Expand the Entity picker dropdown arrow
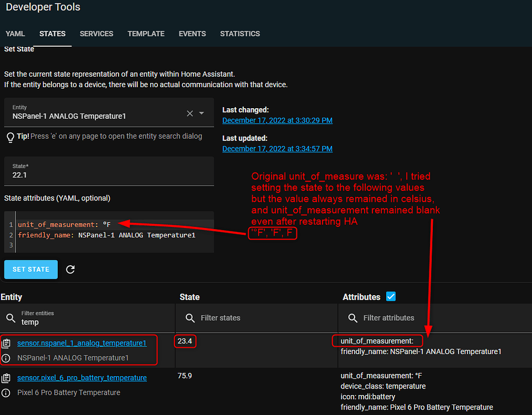 coord(202,113)
